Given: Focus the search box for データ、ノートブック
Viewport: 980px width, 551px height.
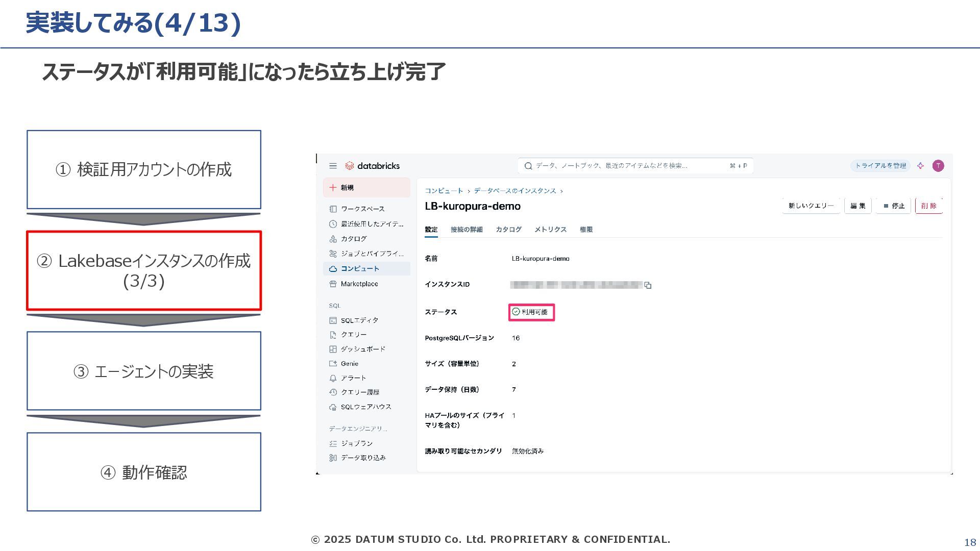Looking at the screenshot, I should [x=635, y=166].
